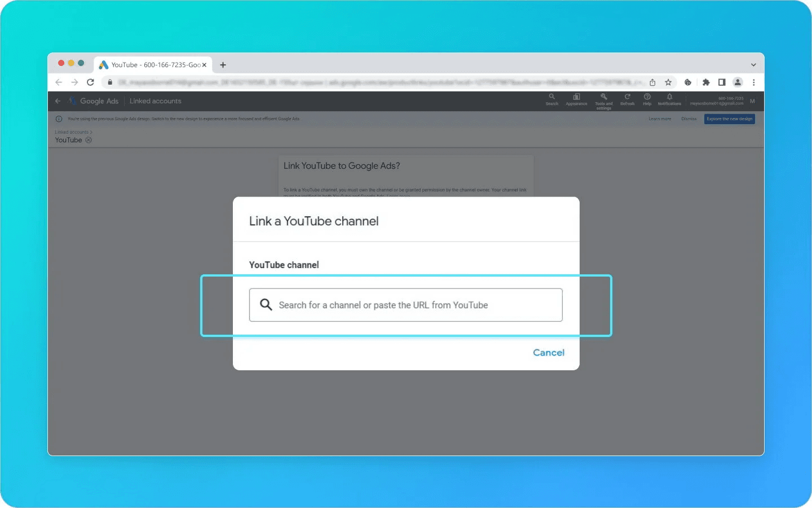Open the Appearance settings icon

pos(576,99)
